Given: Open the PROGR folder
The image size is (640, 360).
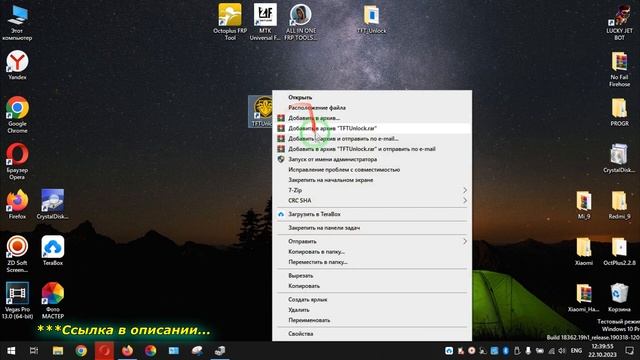Looking at the screenshot, I should (619, 111).
